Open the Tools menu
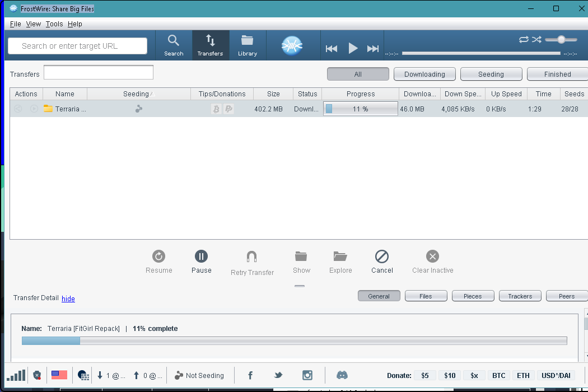Viewport: 588px width, 392px height. pyautogui.click(x=54, y=24)
